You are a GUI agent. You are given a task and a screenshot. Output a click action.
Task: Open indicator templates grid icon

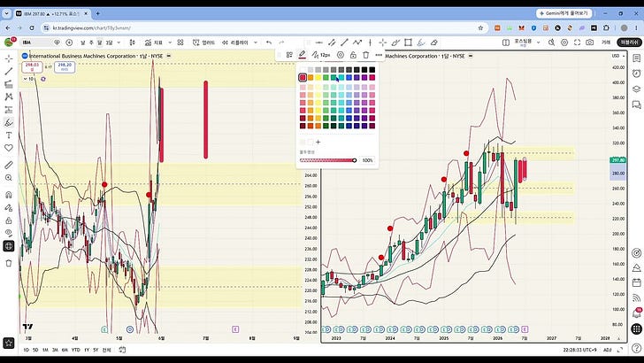point(180,42)
